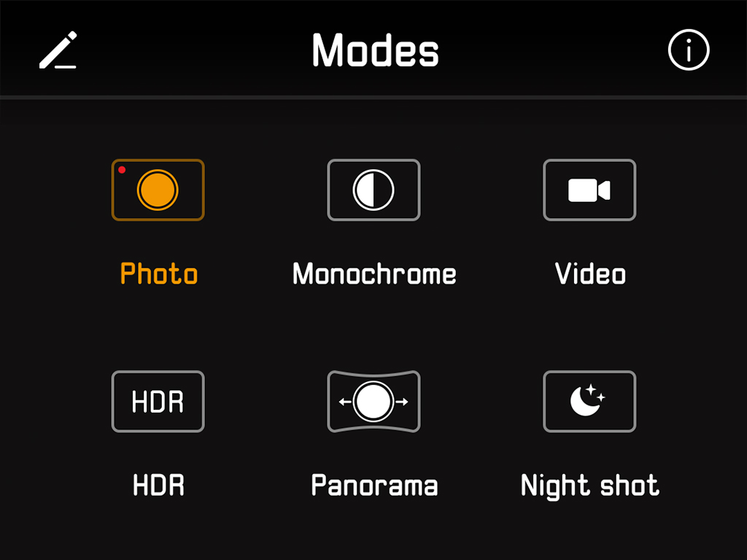Click the Modes title heading
The image size is (747, 560).
pyautogui.click(x=375, y=50)
